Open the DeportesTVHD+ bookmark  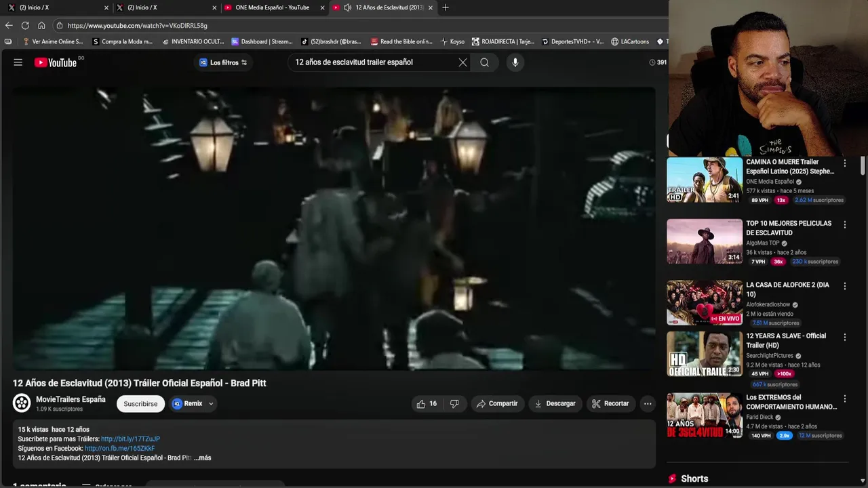coord(572,41)
